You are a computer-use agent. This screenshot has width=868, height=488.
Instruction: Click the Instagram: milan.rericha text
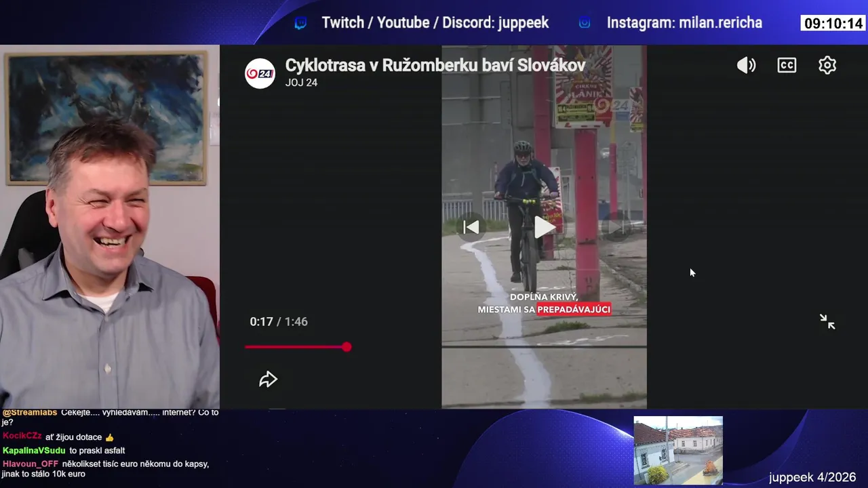(684, 23)
